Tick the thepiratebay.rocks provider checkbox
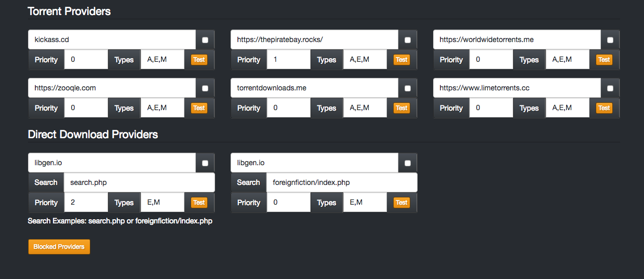 click(x=407, y=40)
